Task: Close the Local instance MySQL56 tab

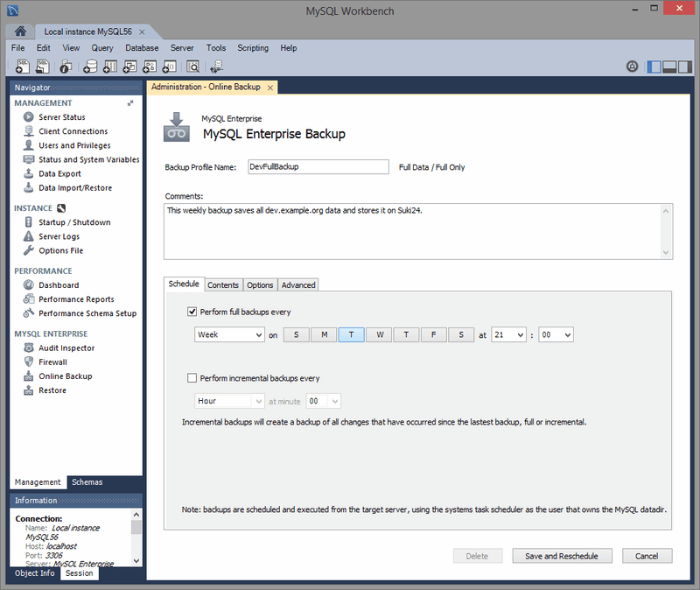Action: click(x=142, y=32)
